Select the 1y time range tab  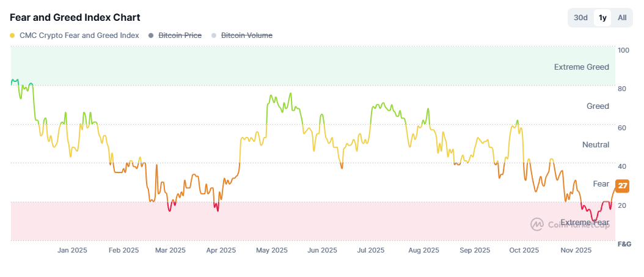602,18
